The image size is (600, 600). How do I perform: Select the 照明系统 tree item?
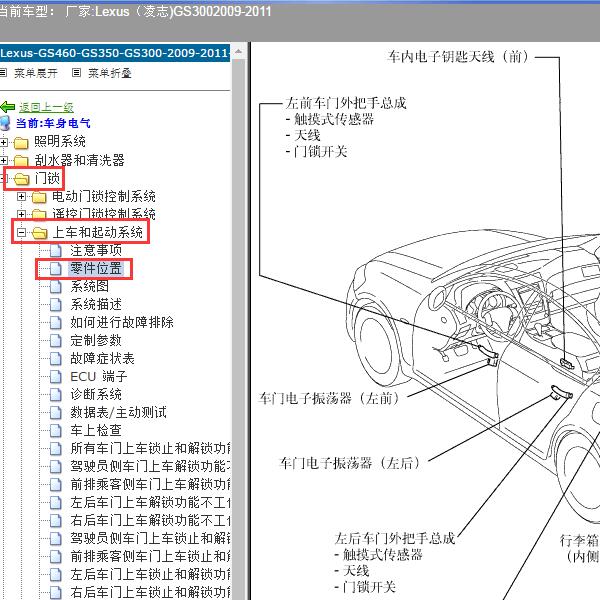(60, 142)
